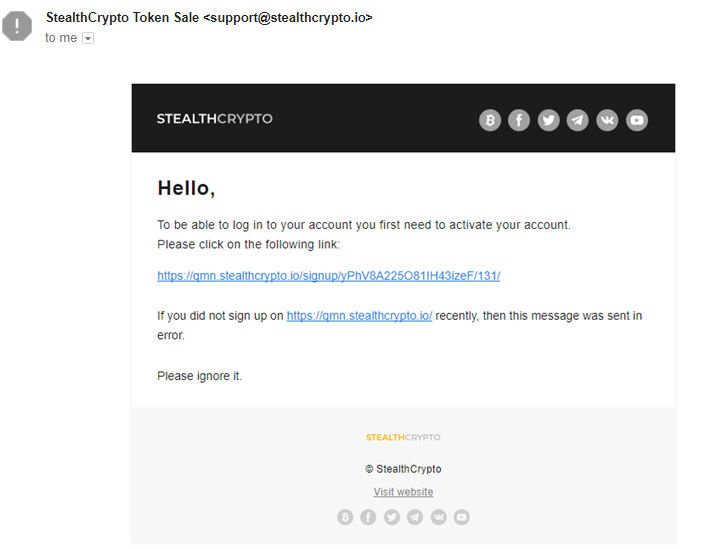Click the VK icon in the email footer
The width and height of the screenshot is (701, 549).
438,517
